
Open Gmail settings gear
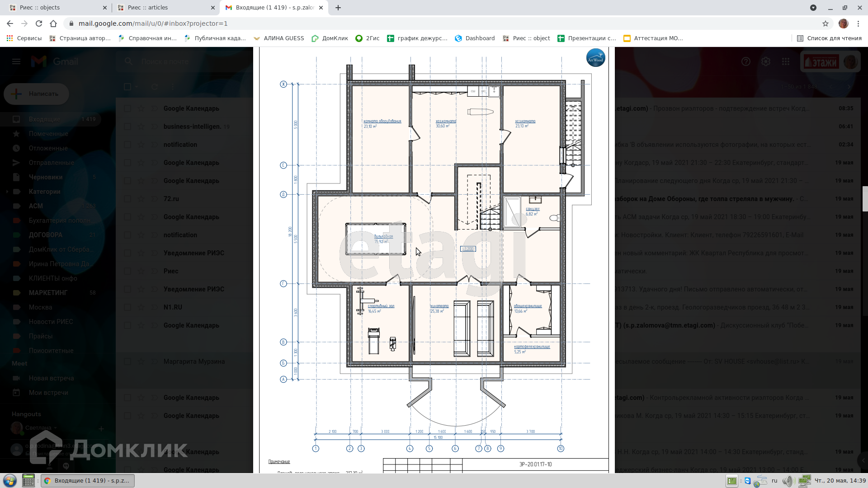766,61
